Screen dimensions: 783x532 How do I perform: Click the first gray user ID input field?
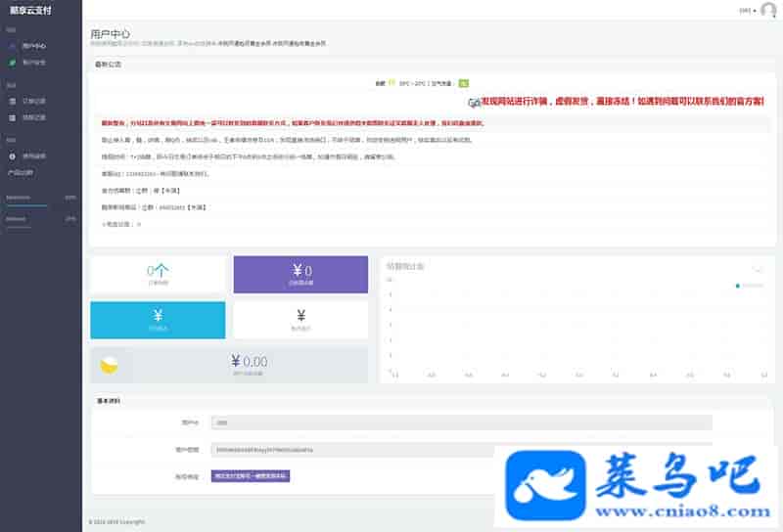[461, 422]
